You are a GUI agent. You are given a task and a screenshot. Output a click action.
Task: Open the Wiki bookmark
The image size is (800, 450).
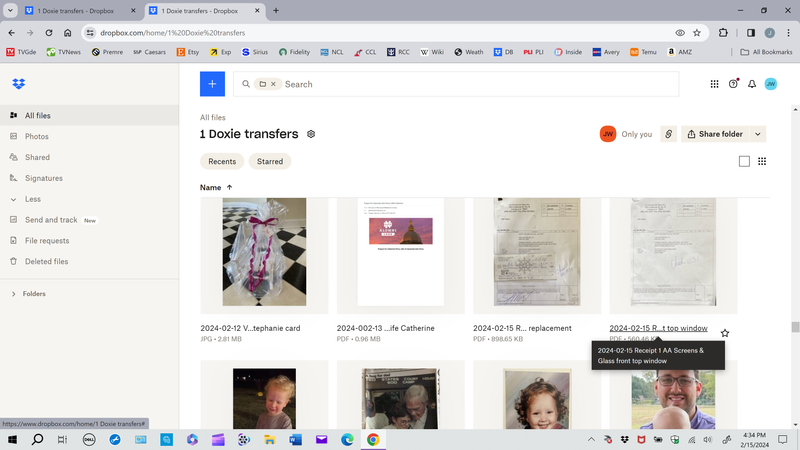[x=432, y=52]
